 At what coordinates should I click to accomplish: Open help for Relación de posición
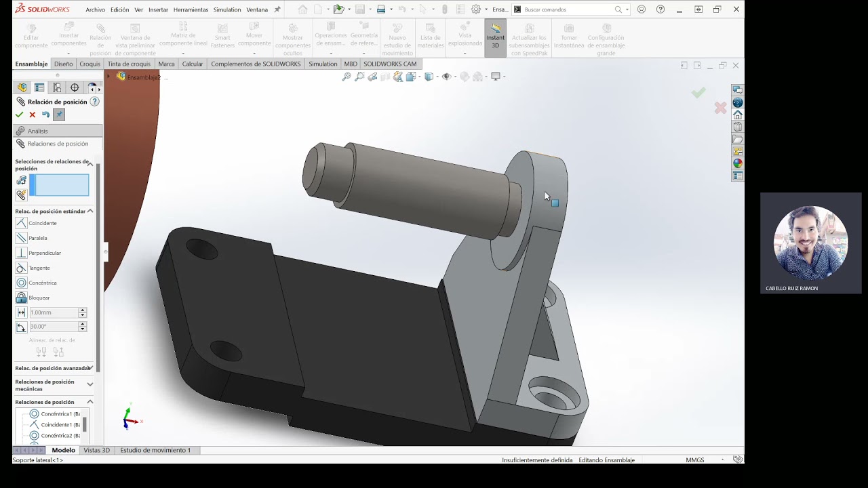[x=95, y=102]
